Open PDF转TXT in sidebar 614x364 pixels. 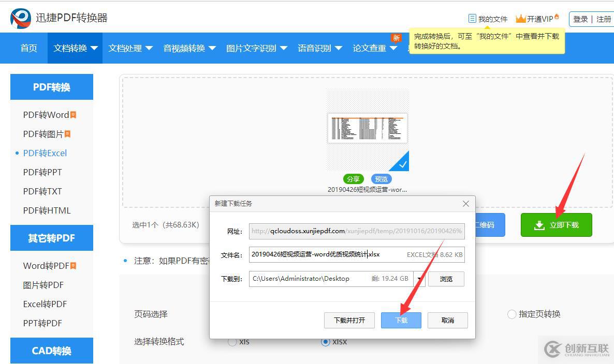42,191
